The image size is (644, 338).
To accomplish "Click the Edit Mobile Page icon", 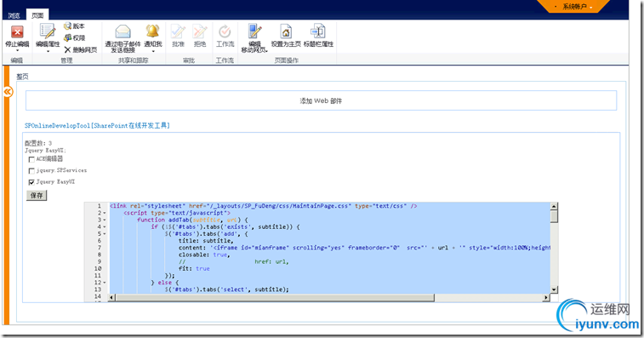I will click(x=254, y=32).
